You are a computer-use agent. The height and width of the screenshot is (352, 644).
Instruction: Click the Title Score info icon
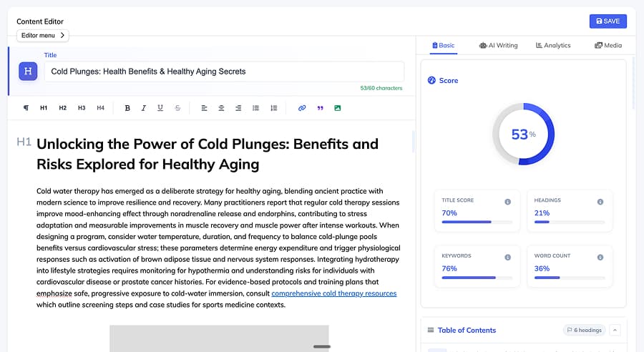tap(508, 202)
